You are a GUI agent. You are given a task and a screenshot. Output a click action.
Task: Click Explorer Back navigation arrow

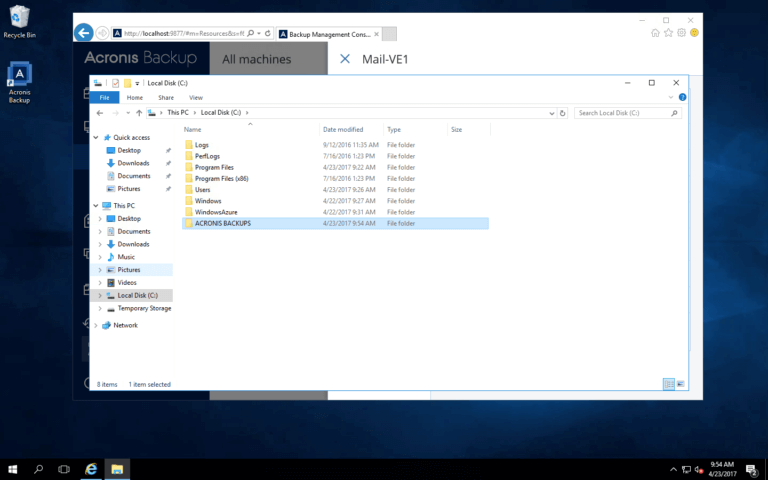pos(100,113)
